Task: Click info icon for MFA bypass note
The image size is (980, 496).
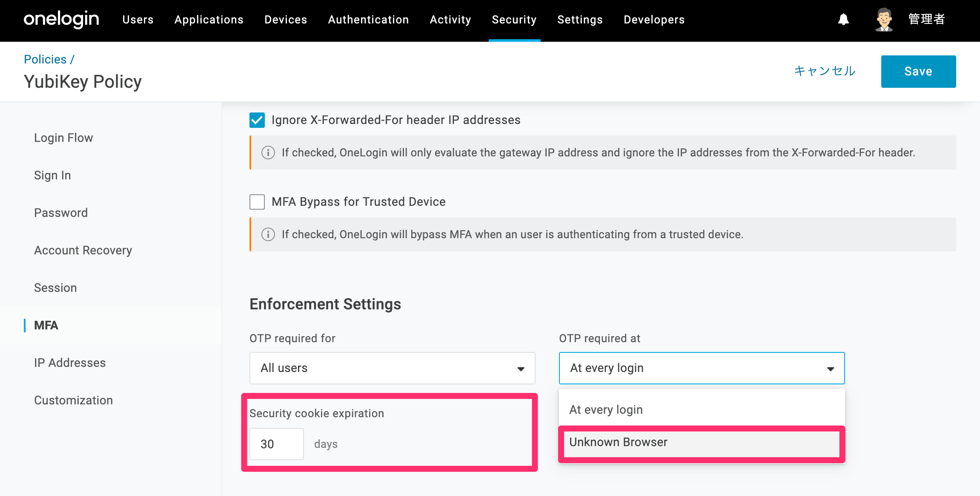Action: pos(268,234)
